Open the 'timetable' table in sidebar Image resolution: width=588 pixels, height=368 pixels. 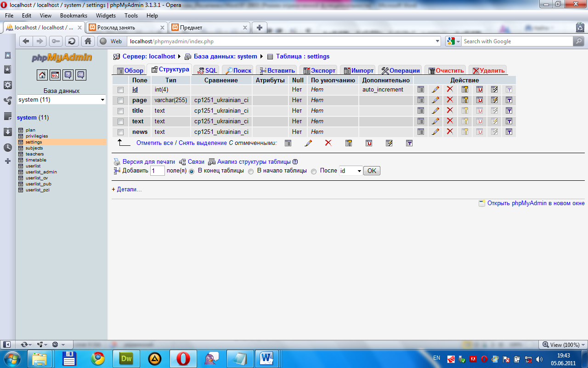tap(36, 160)
